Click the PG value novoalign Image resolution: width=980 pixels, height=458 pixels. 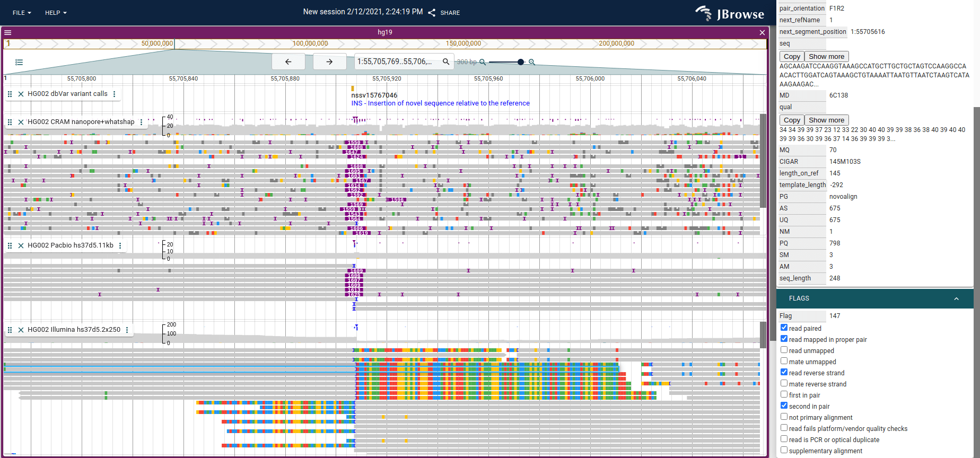843,197
